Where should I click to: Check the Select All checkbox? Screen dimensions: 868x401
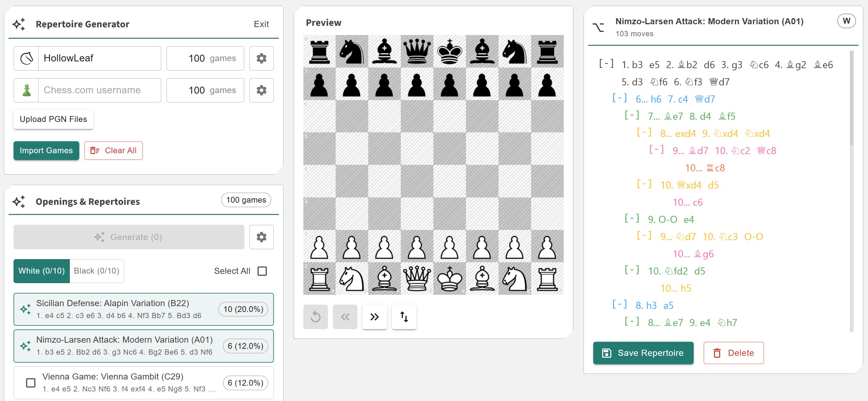click(262, 271)
